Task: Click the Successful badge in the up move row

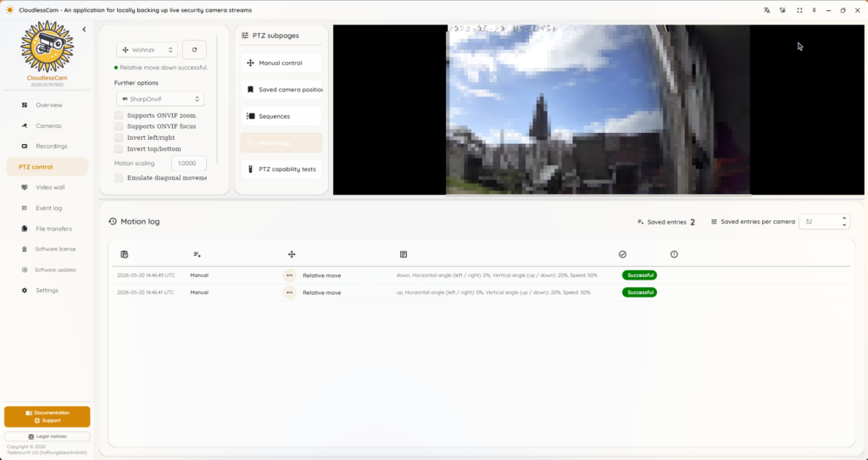Action: pos(639,292)
